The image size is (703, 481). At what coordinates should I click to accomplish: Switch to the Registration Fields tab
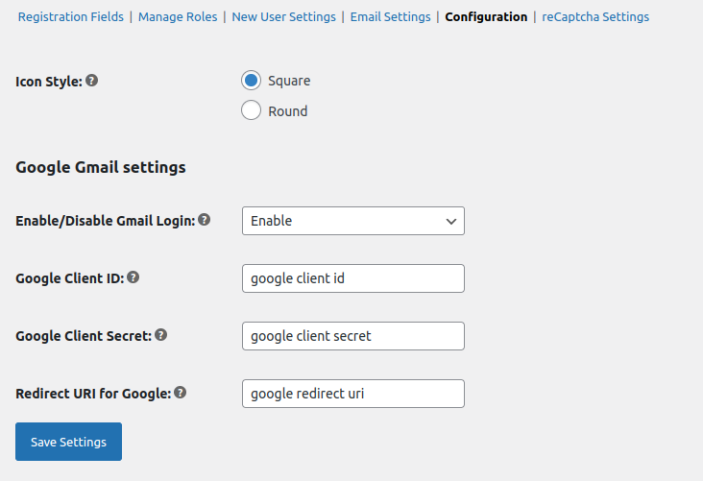pyautogui.click(x=71, y=17)
